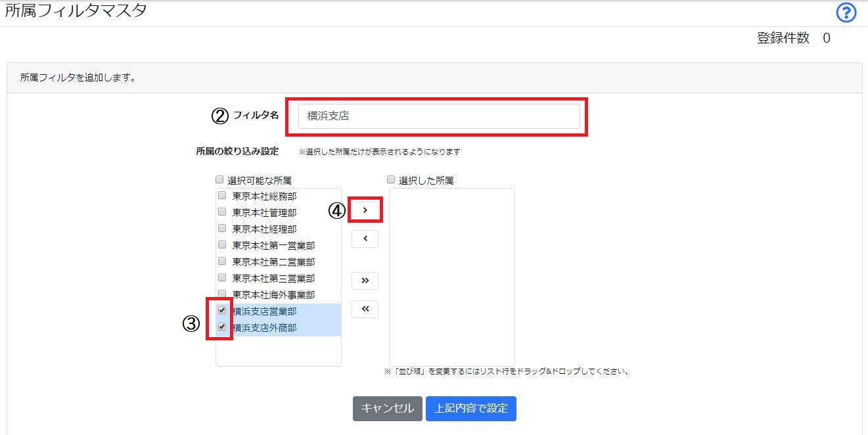Check 東京本社管理部 checkbox

click(222, 212)
